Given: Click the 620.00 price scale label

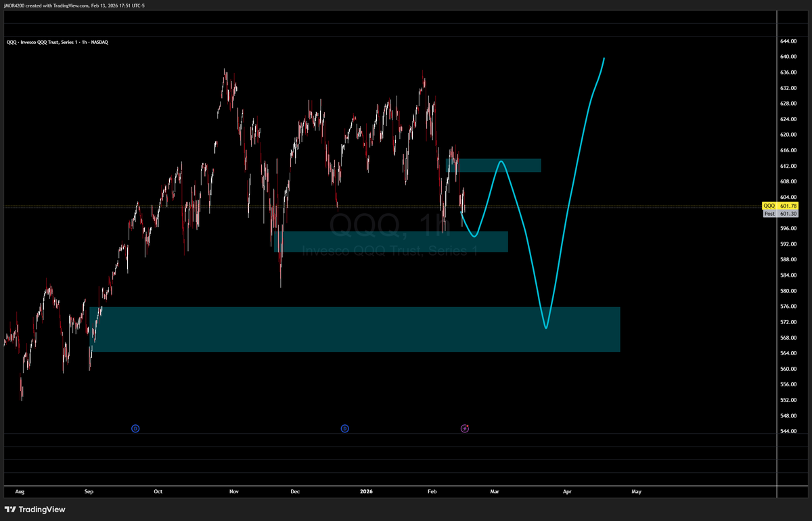Looking at the screenshot, I should click(x=789, y=135).
